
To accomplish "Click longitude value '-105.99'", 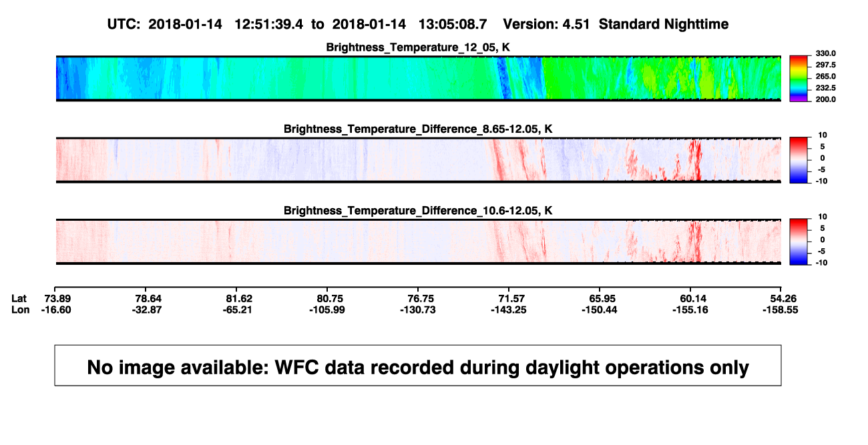I will coord(327,310).
